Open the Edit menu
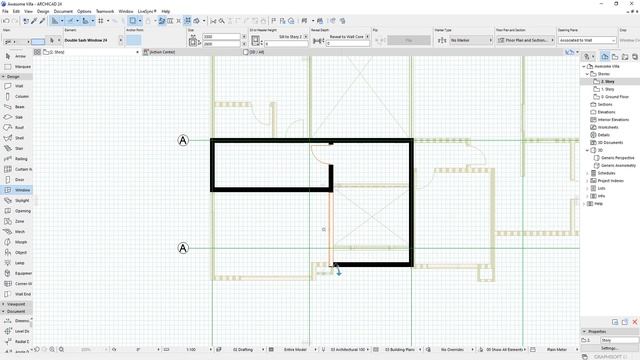Screen dimensions: 640x360 [16, 11]
